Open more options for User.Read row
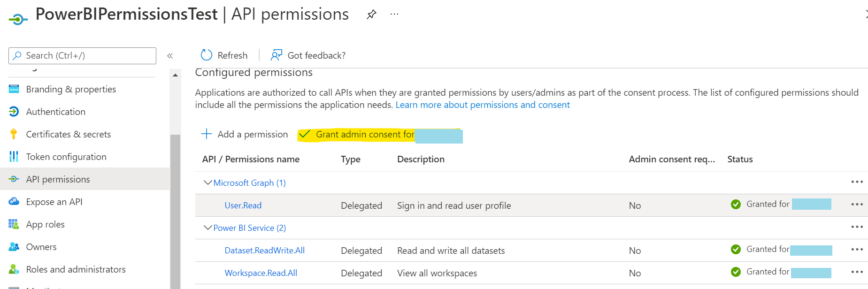The image size is (868, 289). click(857, 205)
